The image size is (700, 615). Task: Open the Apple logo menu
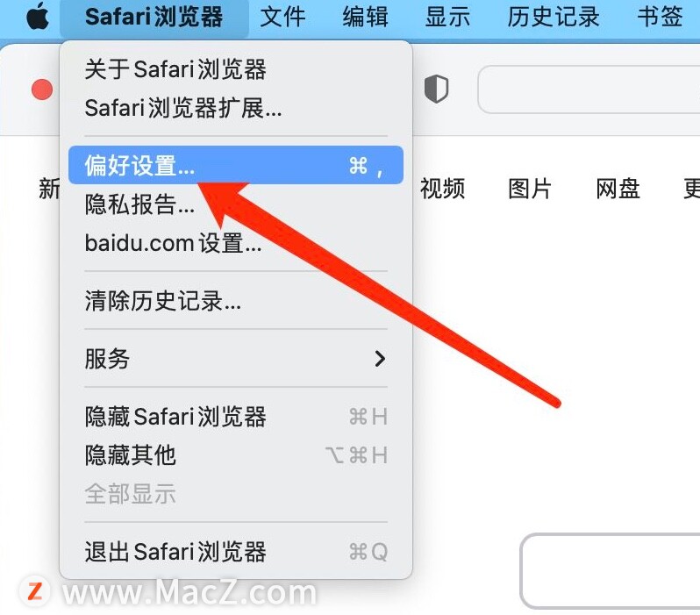tap(38, 17)
